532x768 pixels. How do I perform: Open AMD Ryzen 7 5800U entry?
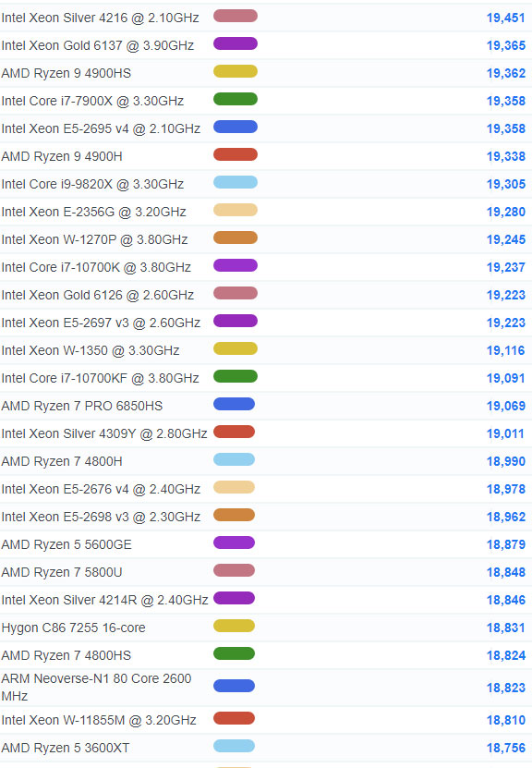(62, 573)
